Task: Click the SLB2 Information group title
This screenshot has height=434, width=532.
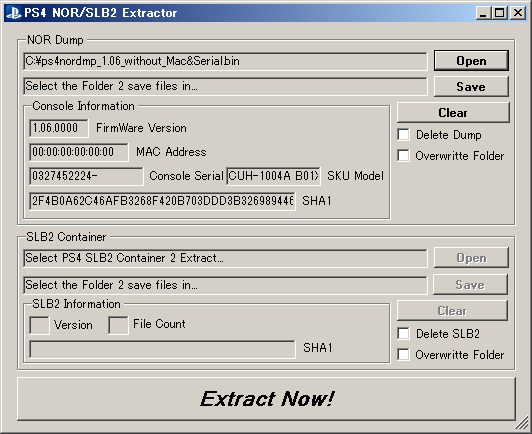Action: tap(76, 304)
